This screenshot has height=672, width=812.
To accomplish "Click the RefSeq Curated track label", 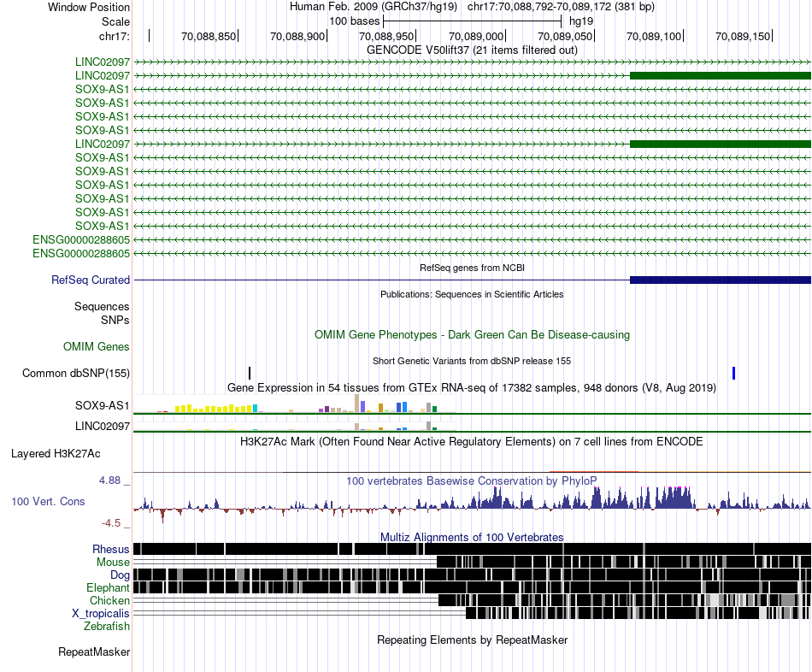I will click(x=90, y=280).
